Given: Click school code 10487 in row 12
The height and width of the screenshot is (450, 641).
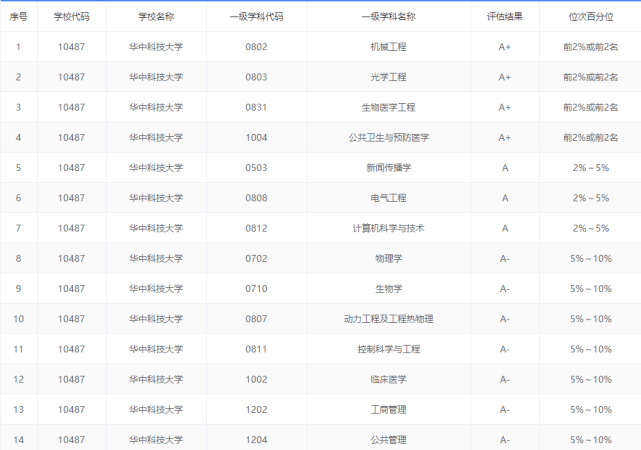Looking at the screenshot, I should (72, 380).
